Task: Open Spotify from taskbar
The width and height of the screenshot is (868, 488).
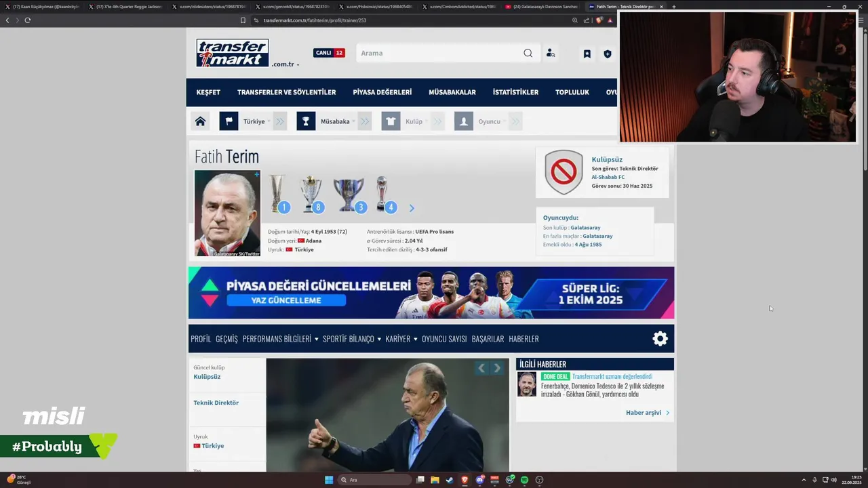Action: pos(524,480)
